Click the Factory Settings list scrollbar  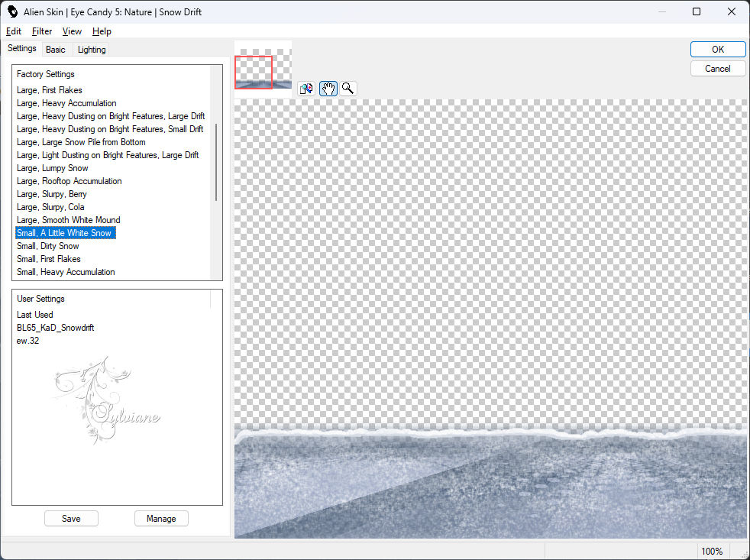[x=216, y=162]
